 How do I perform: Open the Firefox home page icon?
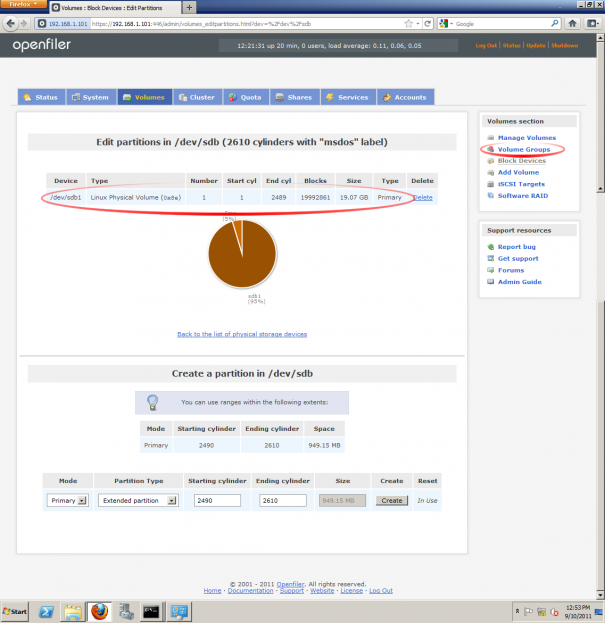(572, 23)
